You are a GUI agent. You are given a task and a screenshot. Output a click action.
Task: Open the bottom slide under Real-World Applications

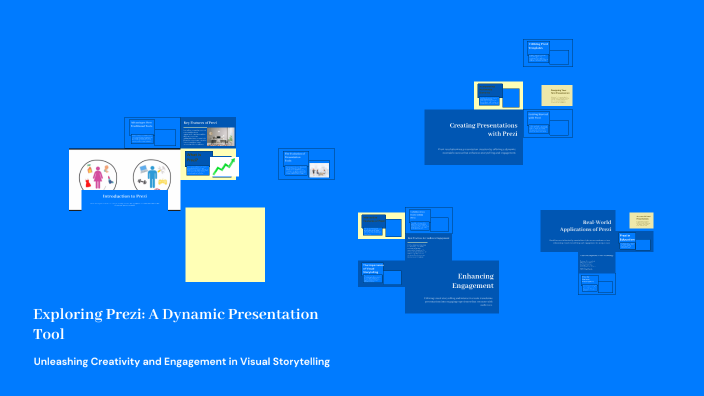pyautogui.click(x=597, y=284)
